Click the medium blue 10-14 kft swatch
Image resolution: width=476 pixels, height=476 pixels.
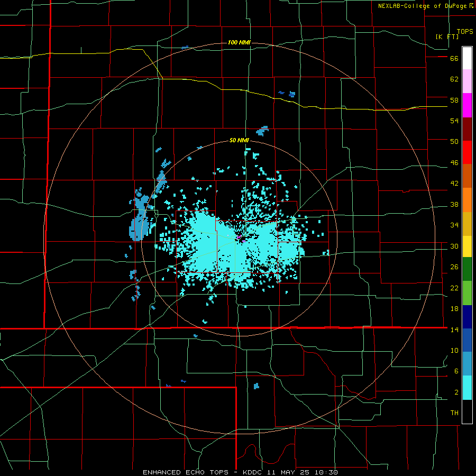[x=467, y=340]
